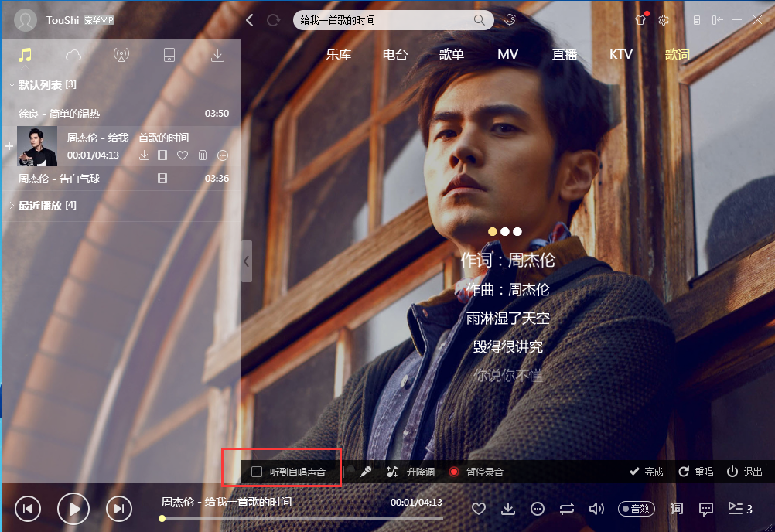Click the playback progress bar
This screenshot has width=775, height=532.
tap(302, 518)
